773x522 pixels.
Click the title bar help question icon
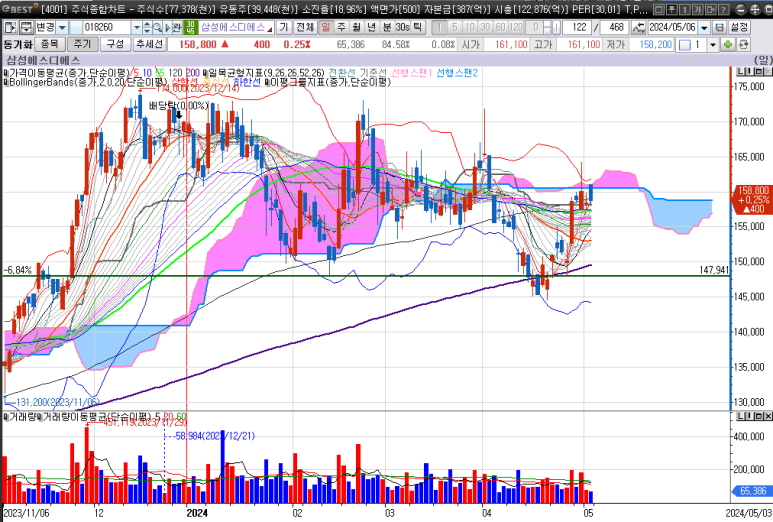click(x=724, y=9)
